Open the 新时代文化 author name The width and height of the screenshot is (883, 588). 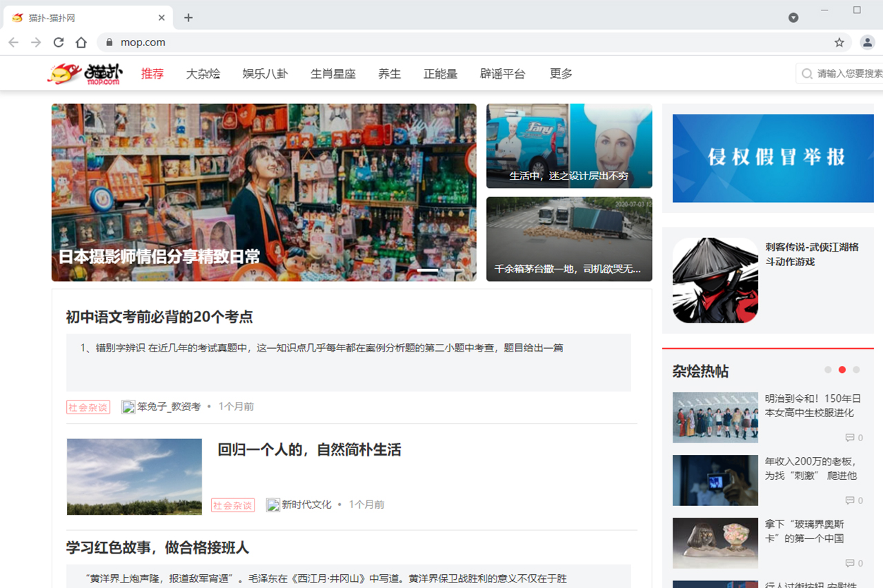pyautogui.click(x=307, y=505)
